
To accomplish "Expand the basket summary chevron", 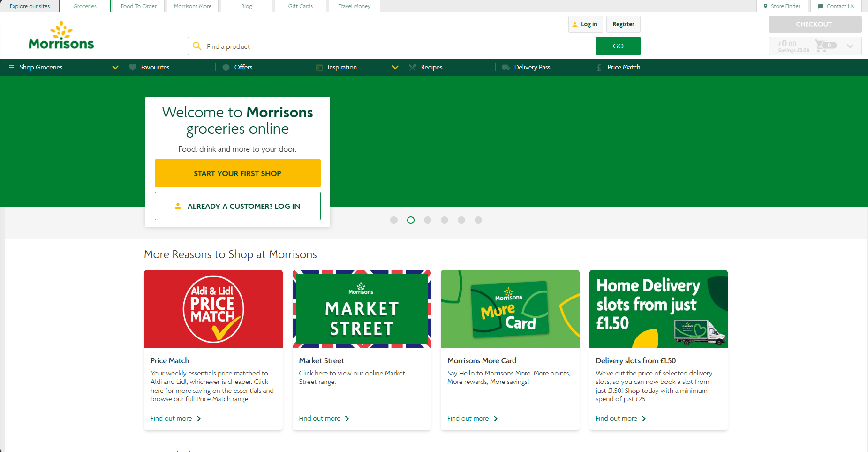I will 850,46.
